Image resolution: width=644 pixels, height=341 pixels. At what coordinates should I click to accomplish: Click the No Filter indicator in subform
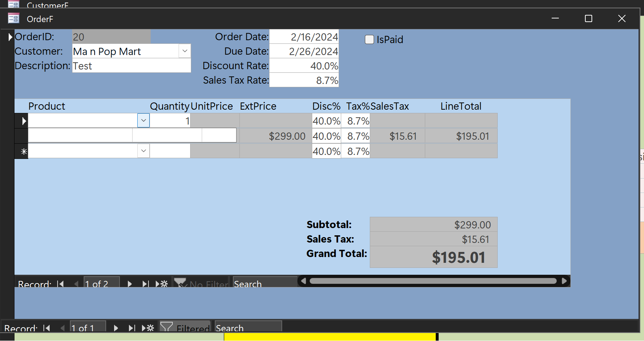201,283
